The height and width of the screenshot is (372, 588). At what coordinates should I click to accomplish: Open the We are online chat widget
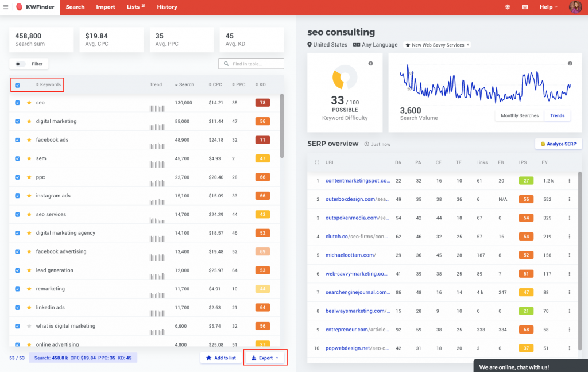(531, 366)
